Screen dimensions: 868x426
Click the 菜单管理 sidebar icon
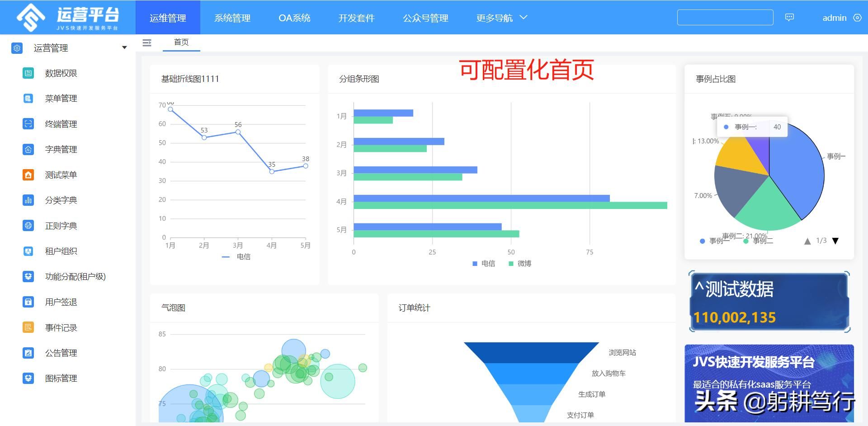(28, 98)
